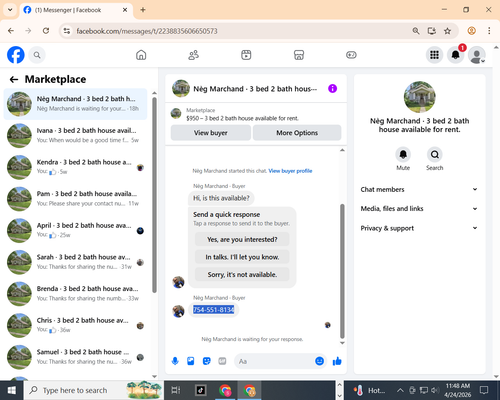Mute this conversation with the bell icon
Viewport: 500px width, 400px height.
pyautogui.click(x=403, y=155)
